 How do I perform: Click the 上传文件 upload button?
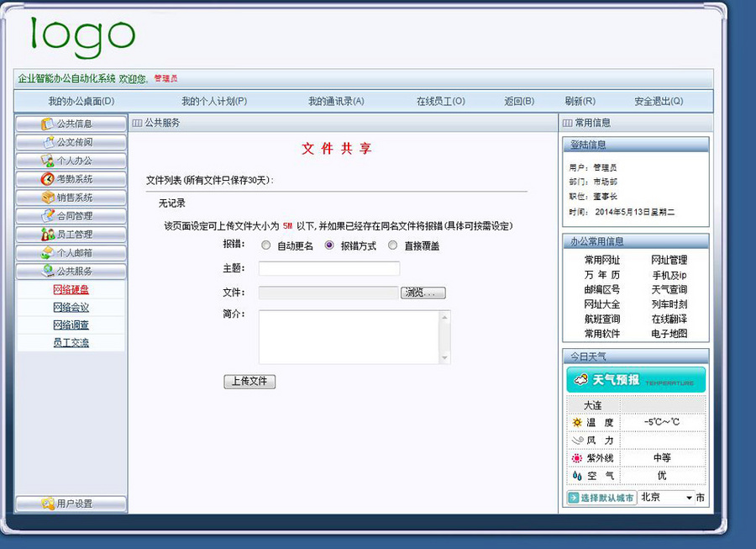coord(249,381)
